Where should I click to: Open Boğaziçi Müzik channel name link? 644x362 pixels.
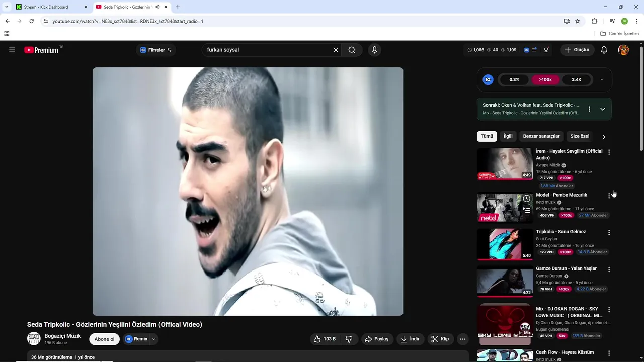point(62,336)
